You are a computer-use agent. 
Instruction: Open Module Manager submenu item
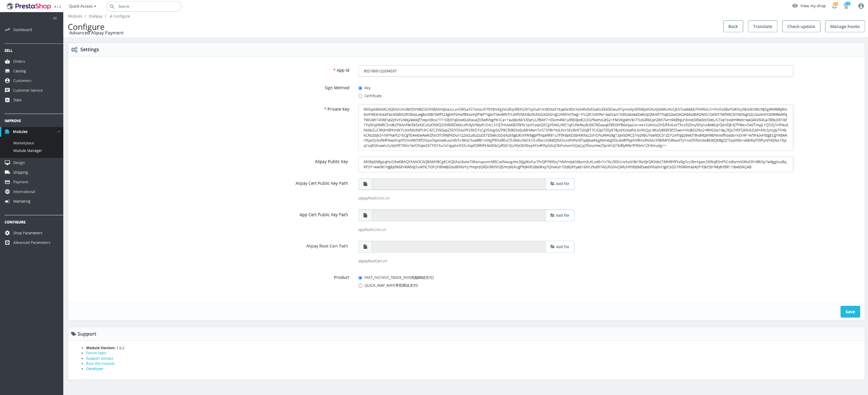(x=28, y=151)
